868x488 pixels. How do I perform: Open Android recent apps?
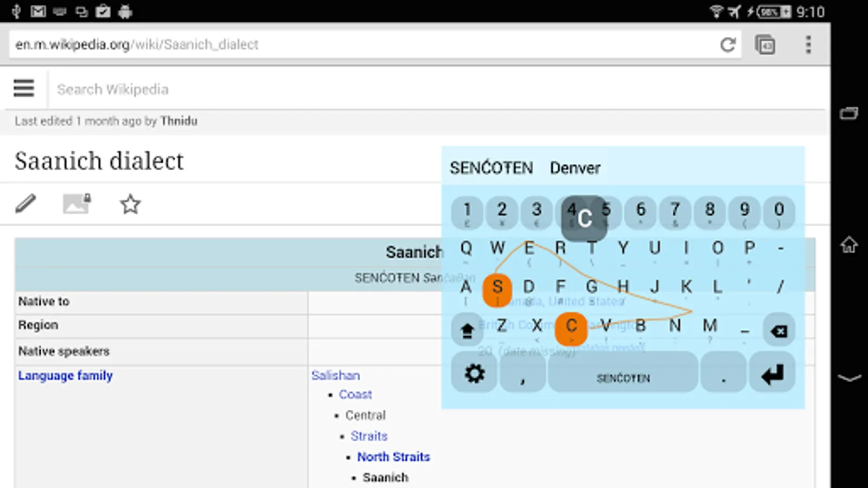point(849,113)
